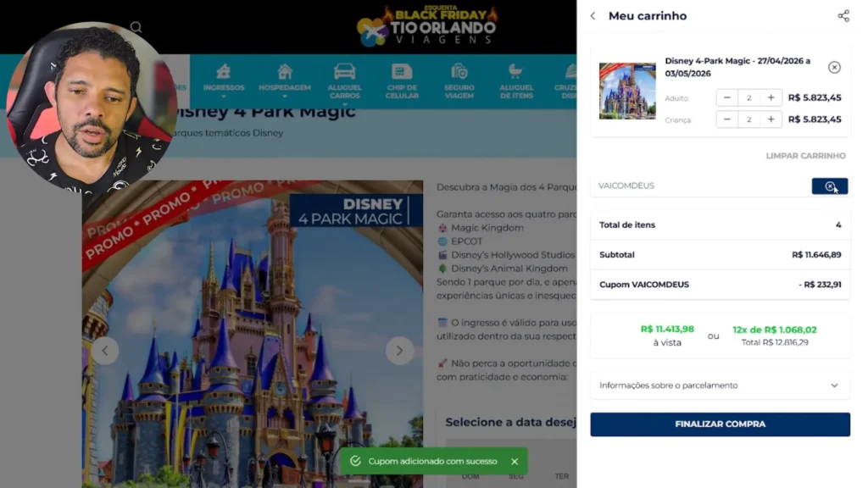
Task: Go back from Meu carrinho panel
Action: (x=593, y=16)
